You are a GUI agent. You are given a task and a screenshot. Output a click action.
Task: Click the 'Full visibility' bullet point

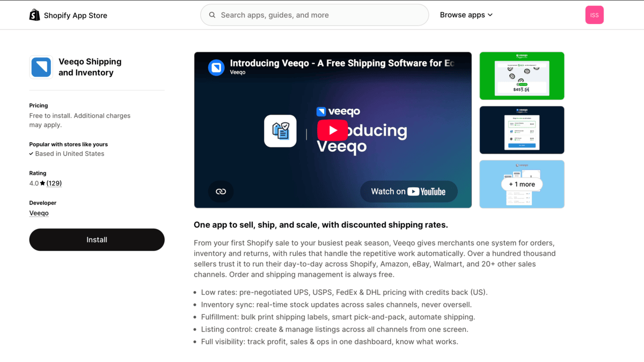(x=330, y=342)
